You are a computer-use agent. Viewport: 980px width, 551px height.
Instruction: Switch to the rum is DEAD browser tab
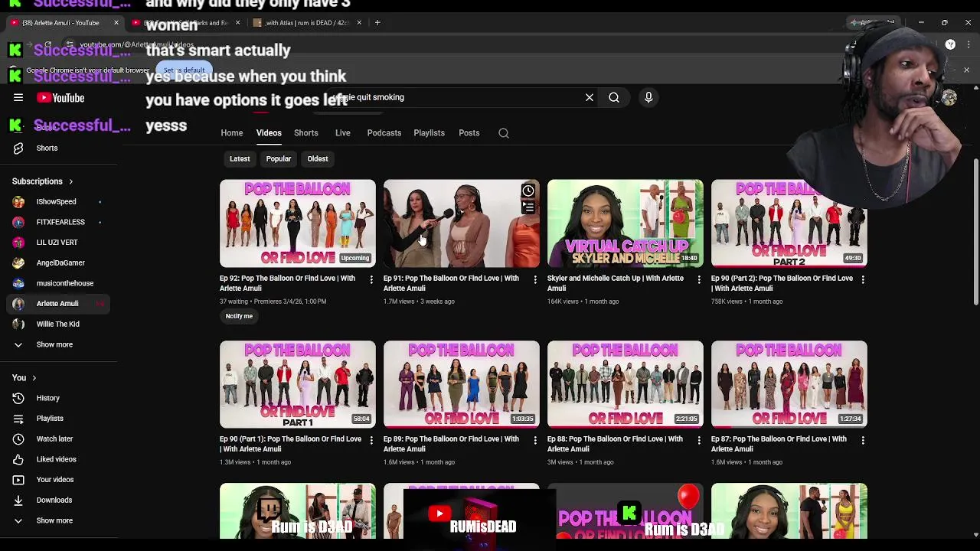307,23
